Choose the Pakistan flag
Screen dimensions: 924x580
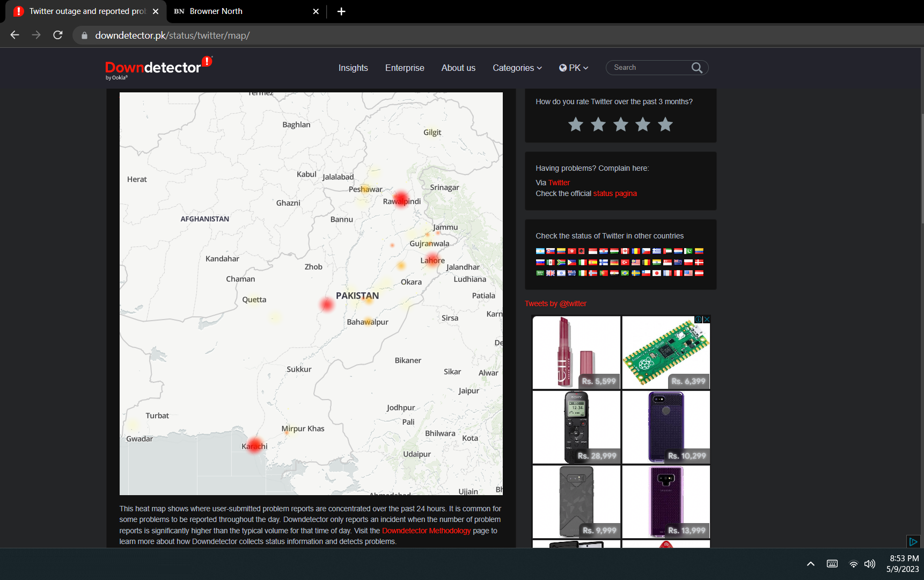pos(688,251)
